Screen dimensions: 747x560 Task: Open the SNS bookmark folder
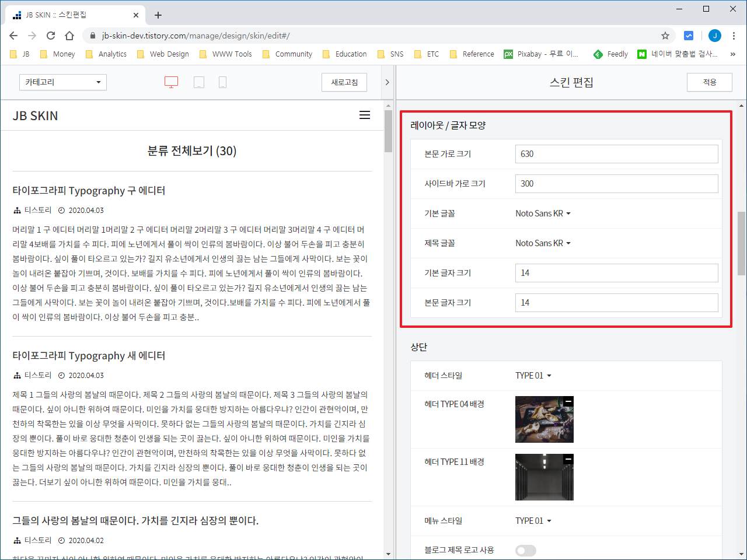[x=390, y=54]
